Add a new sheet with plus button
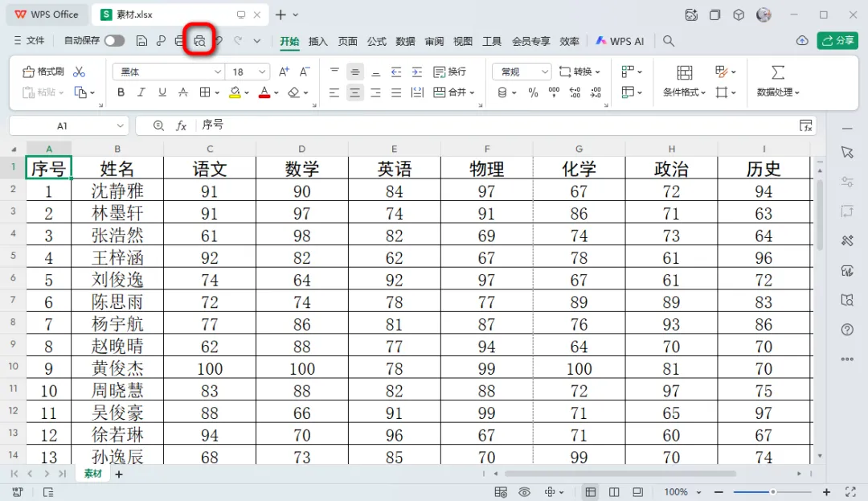 (x=118, y=474)
